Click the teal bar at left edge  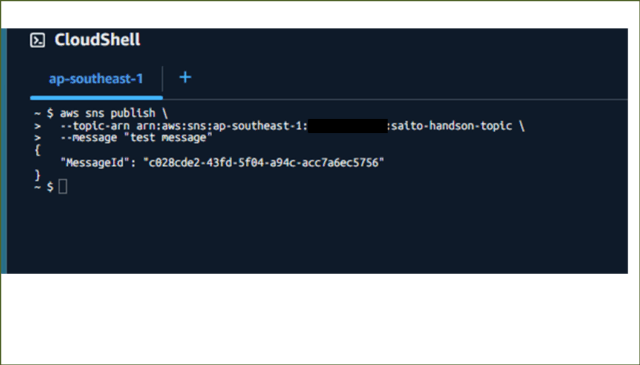click(4, 151)
